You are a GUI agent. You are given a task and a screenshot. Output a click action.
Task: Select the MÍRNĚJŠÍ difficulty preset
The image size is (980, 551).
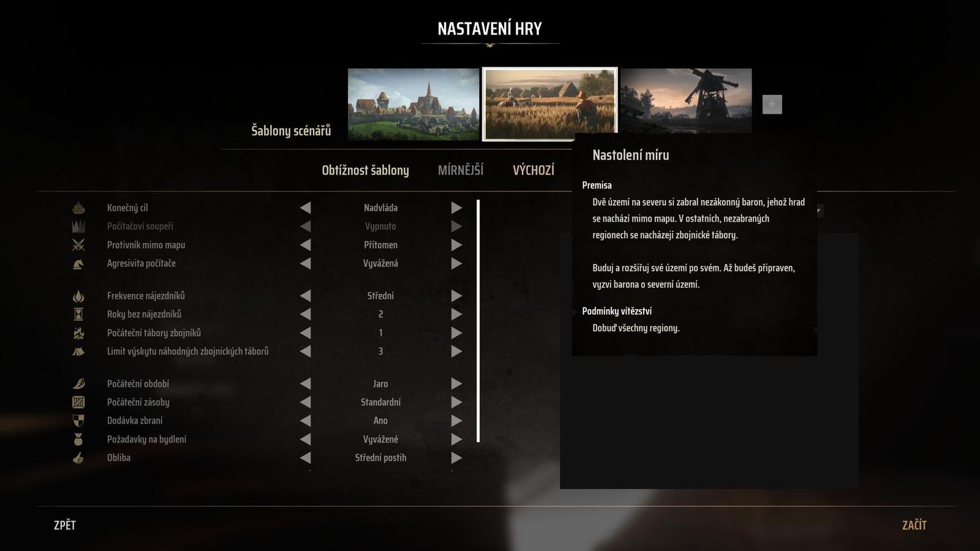(x=461, y=170)
